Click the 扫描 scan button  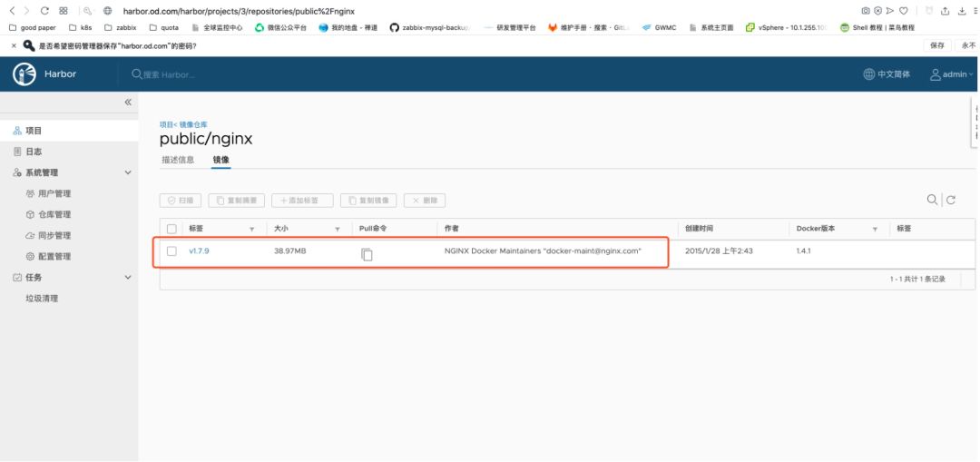click(181, 201)
